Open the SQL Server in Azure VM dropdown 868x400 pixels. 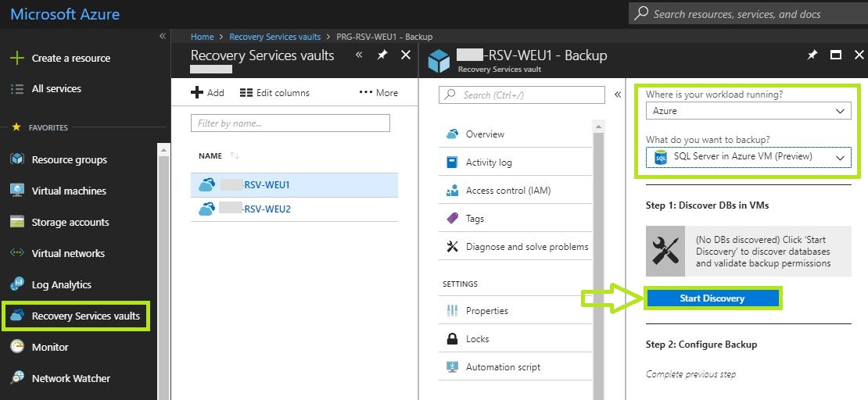(748, 157)
